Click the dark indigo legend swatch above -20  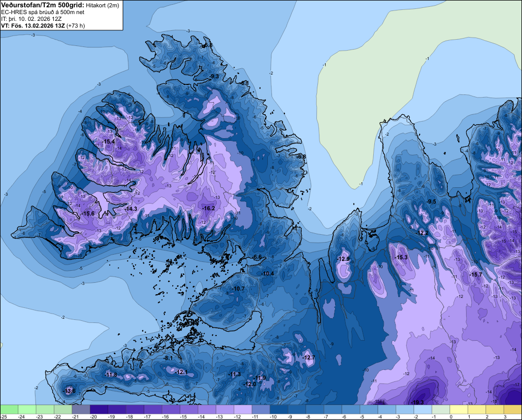(x=99, y=409)
